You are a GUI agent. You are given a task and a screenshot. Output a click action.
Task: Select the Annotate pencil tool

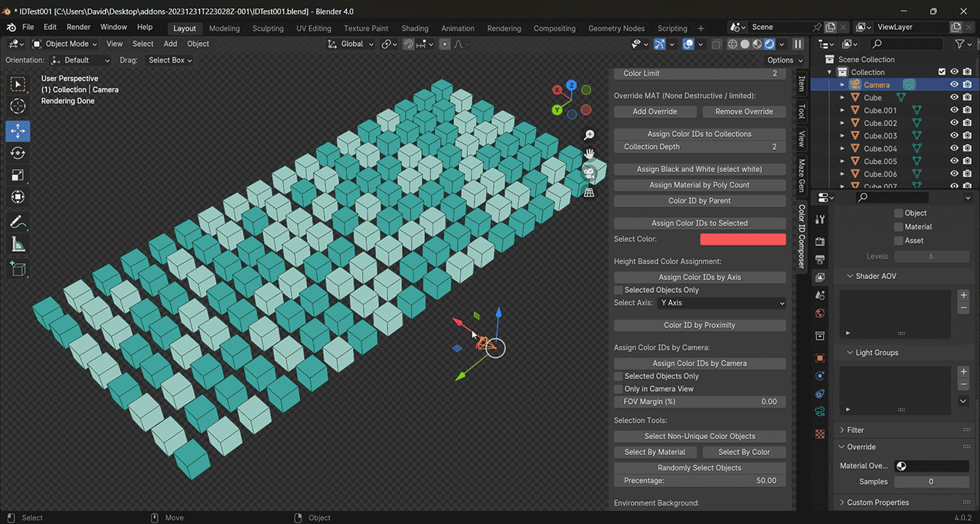tap(18, 223)
